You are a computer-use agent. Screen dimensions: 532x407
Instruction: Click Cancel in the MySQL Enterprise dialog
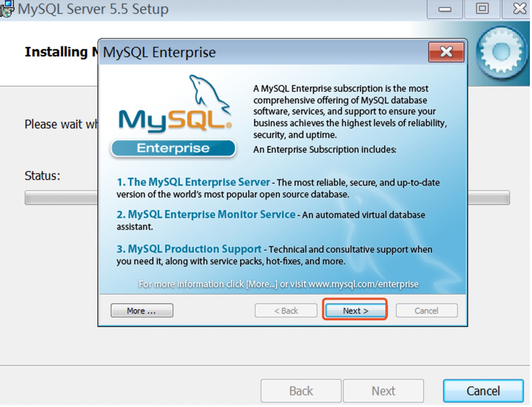coord(427,311)
